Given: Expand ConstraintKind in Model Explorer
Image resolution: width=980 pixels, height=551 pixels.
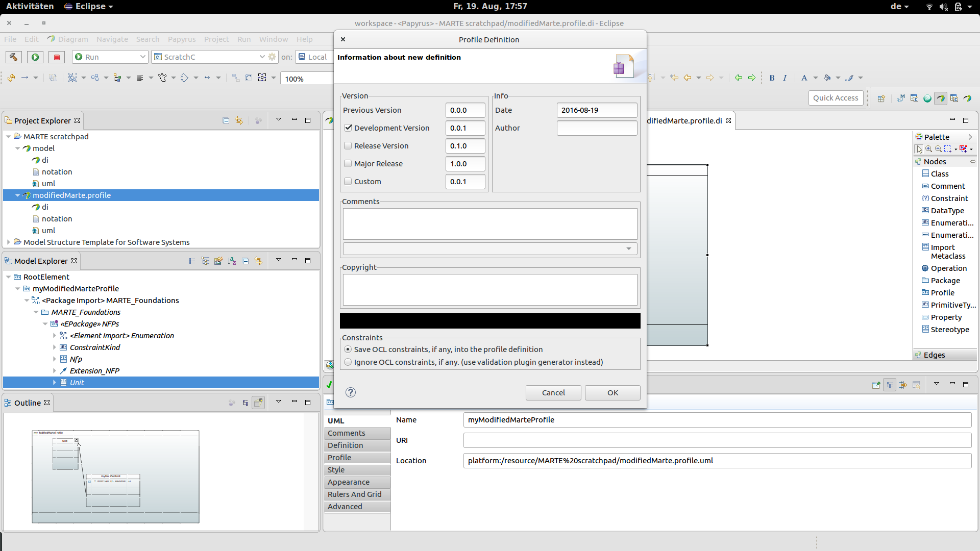Looking at the screenshot, I should click(x=55, y=347).
